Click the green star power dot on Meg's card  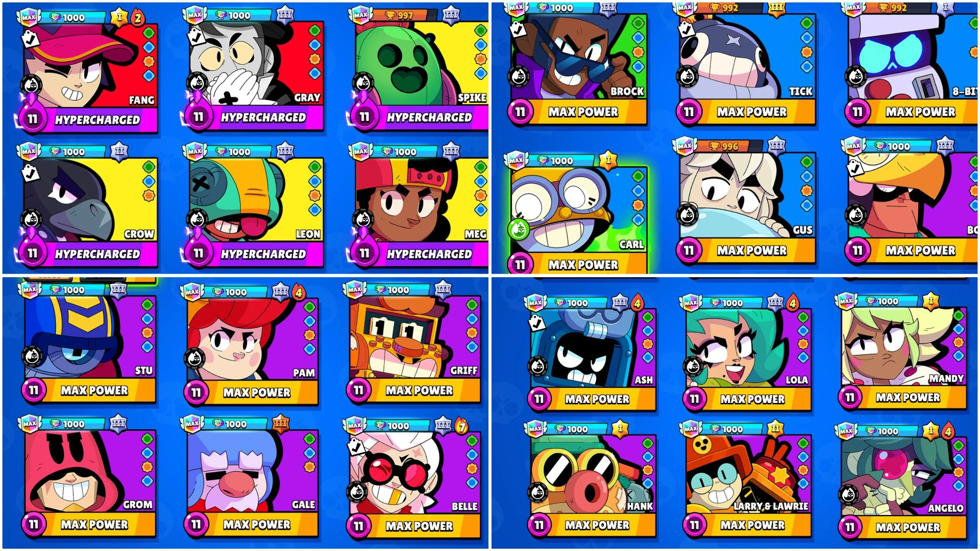click(480, 167)
